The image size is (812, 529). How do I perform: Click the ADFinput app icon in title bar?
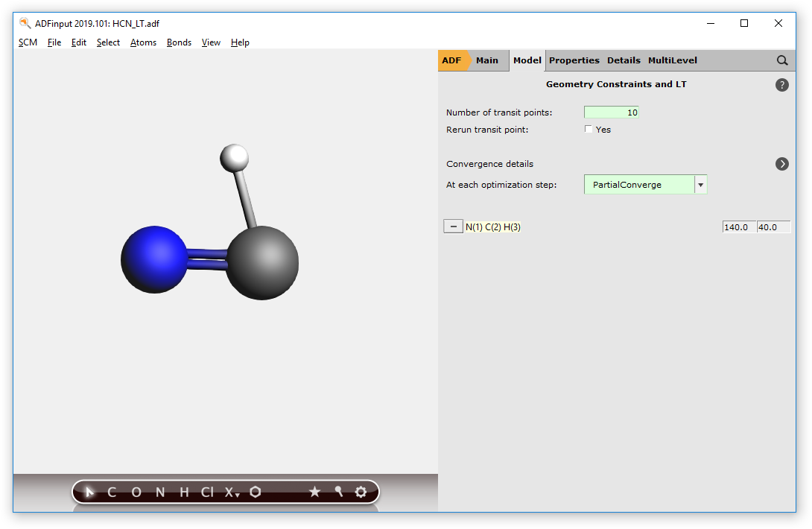25,23
